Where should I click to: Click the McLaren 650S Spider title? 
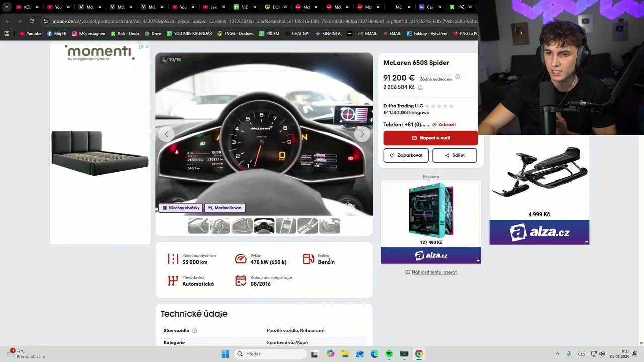point(416,63)
